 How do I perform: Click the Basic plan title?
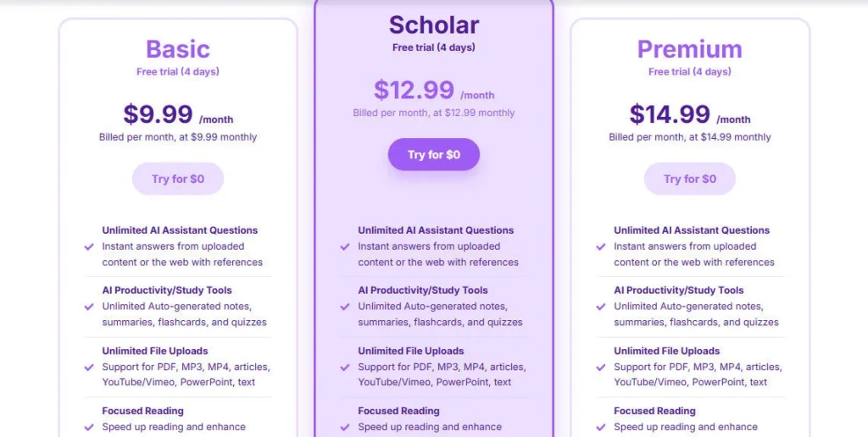coord(178,48)
